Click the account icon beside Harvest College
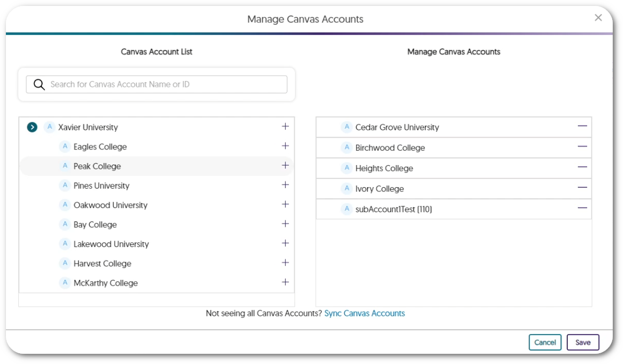This screenshot has height=364, width=623. [64, 263]
